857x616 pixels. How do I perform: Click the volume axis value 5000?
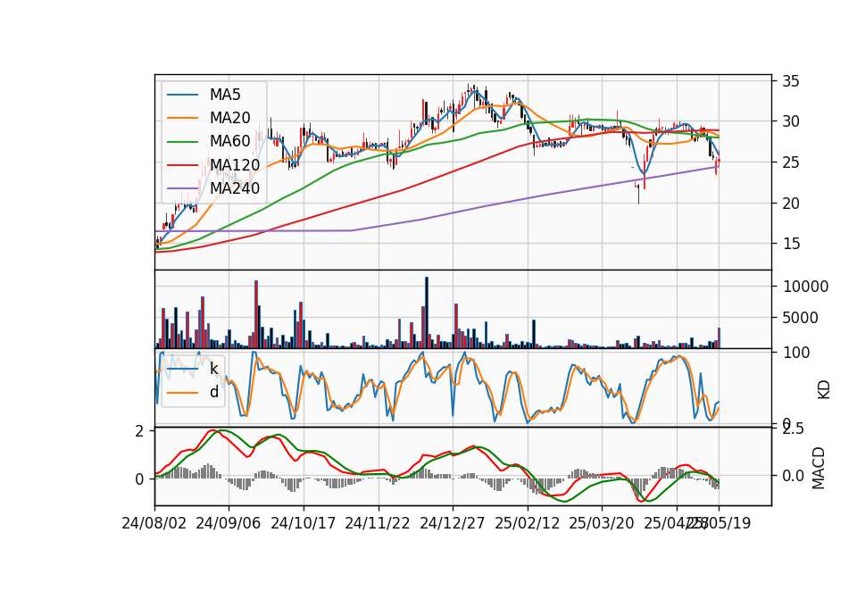801,318
